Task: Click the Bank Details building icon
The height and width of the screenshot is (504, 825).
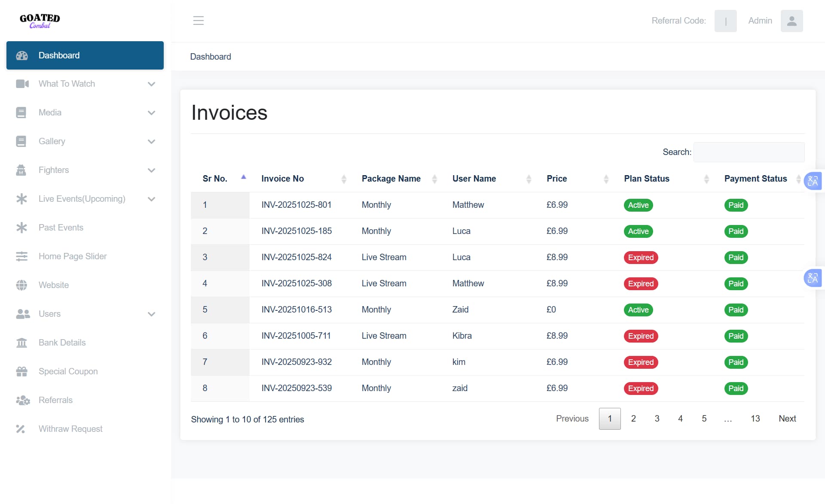Action: (21, 343)
